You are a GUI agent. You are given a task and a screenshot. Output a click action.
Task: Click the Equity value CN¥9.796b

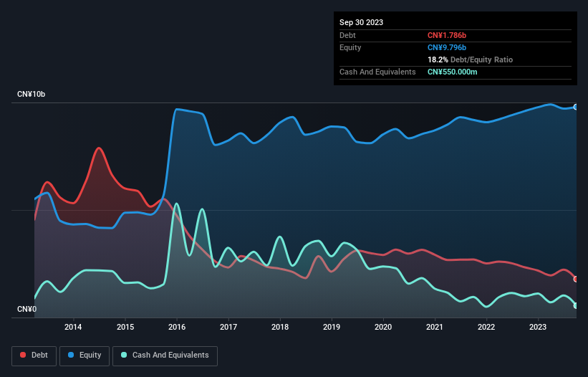coord(447,47)
